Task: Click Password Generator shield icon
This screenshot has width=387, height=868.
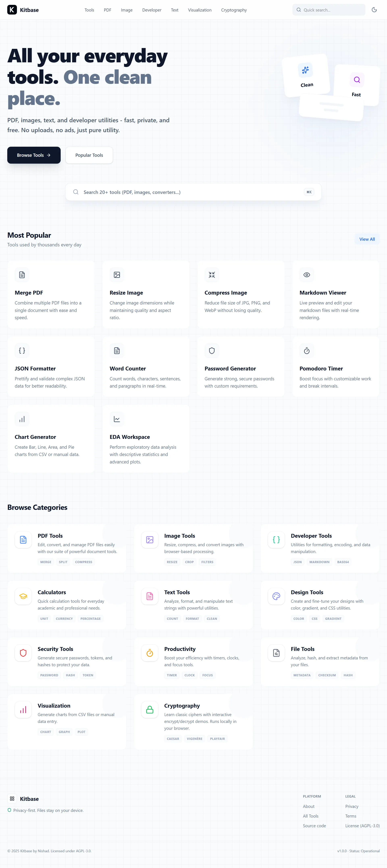Action: (x=212, y=350)
